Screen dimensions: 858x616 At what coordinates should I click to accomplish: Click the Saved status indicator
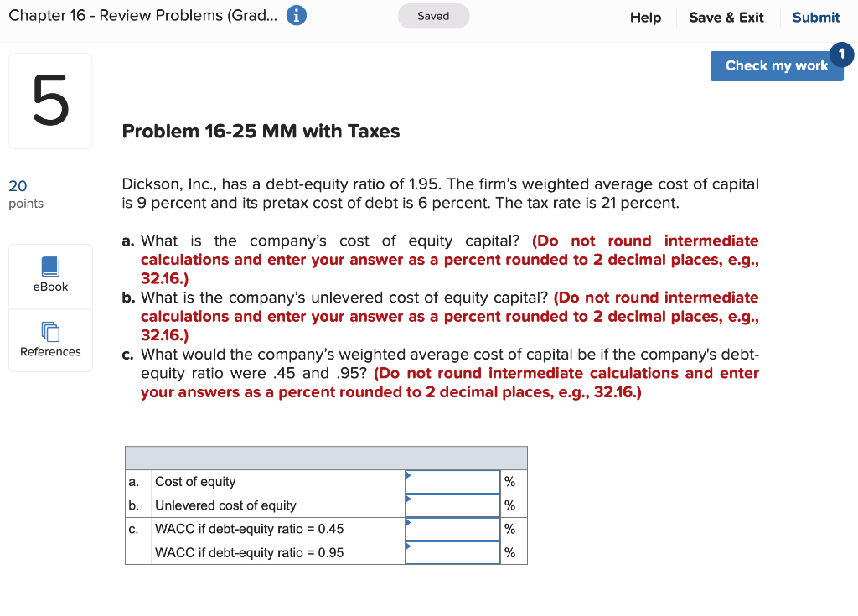click(x=433, y=15)
